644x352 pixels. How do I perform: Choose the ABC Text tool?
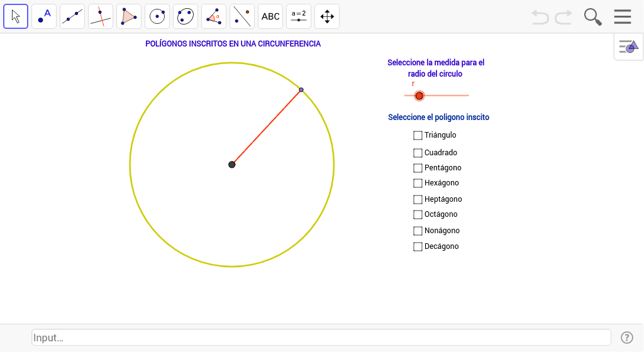tap(270, 16)
